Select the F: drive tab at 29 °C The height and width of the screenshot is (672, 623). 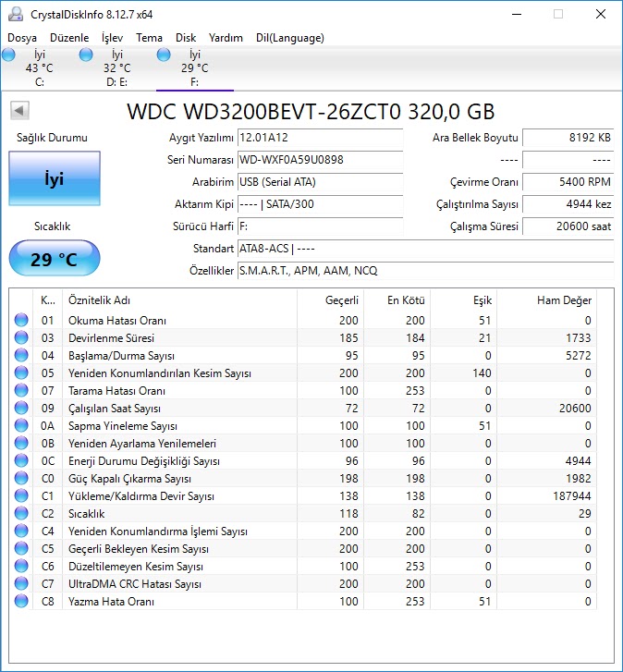pos(194,68)
